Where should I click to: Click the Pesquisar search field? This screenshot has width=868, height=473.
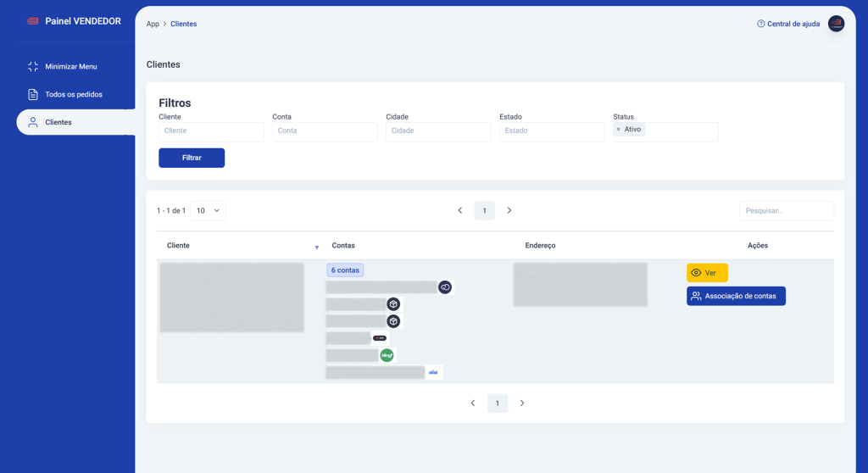[786, 210]
